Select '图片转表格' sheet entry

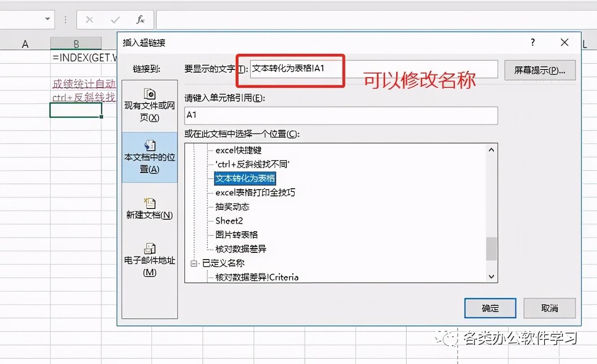tap(236, 234)
